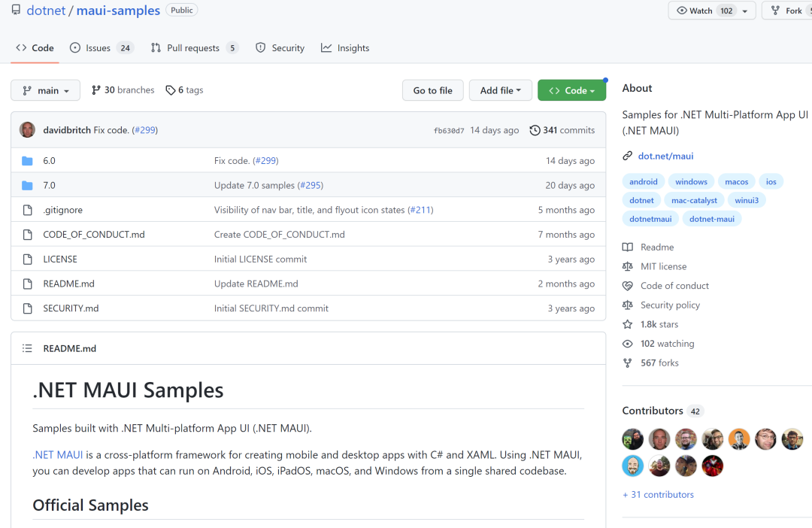Click the ios topic tag
The image size is (812, 528).
point(771,182)
